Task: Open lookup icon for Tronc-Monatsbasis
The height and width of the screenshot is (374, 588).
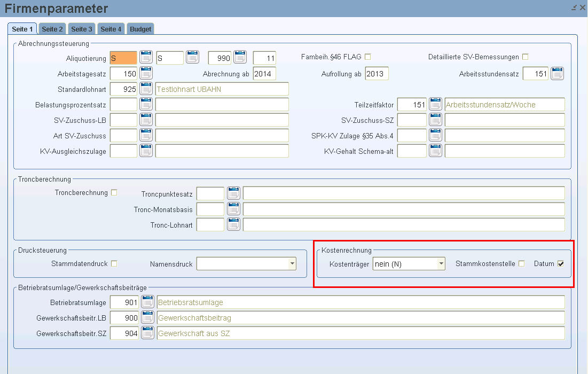Action: (233, 209)
